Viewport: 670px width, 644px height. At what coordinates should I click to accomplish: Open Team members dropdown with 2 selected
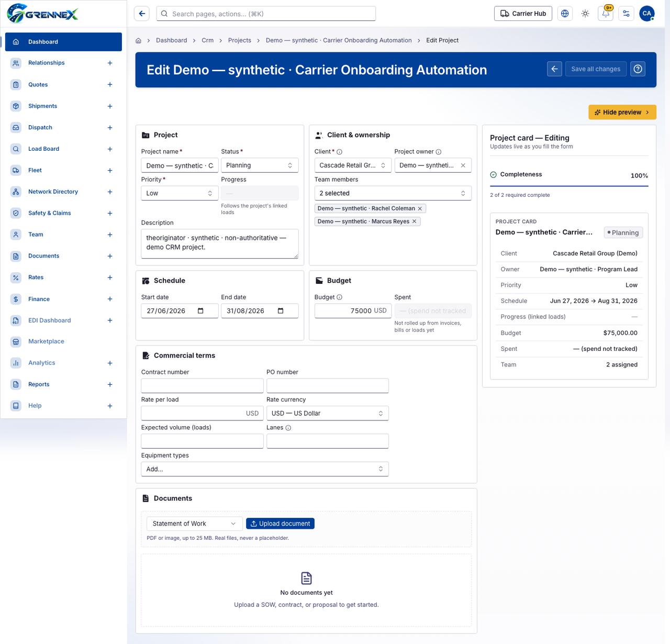pos(393,193)
